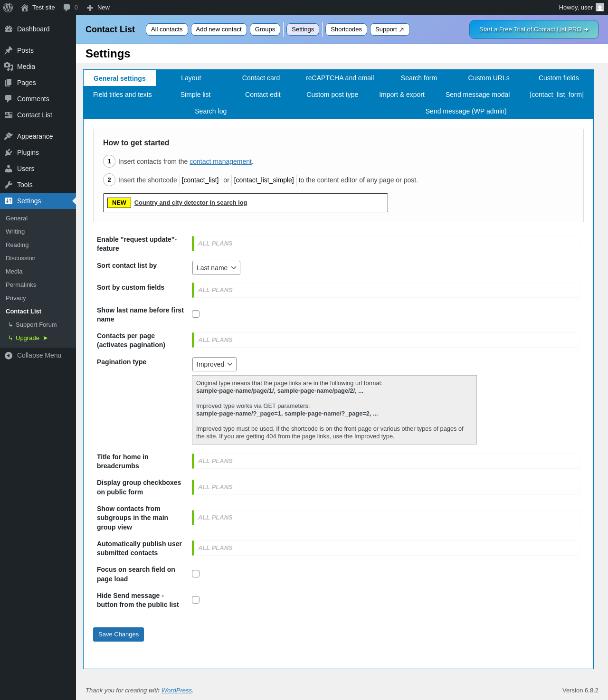Open the Simple list tab

click(195, 95)
